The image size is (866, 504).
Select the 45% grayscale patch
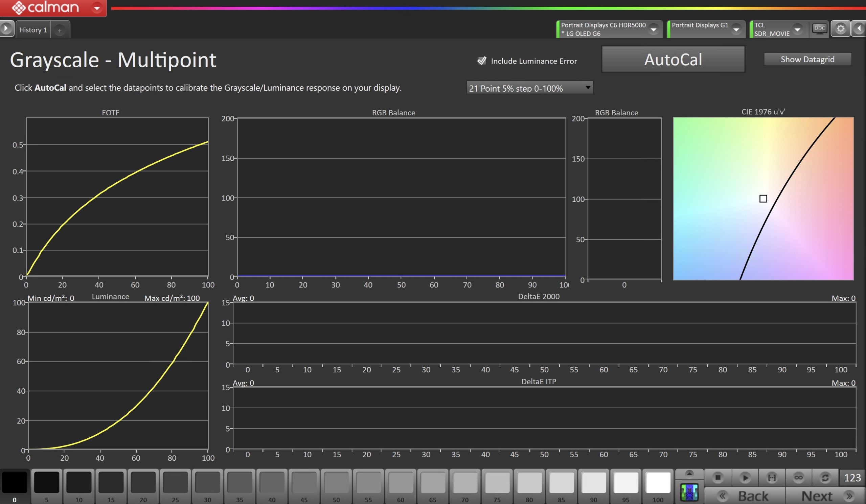coord(304,486)
